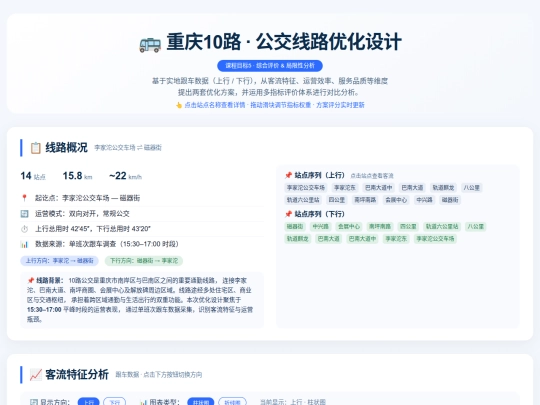Select green 八公里 tag in 下行 sequence
Screen dimensions: 540x405
(x=476, y=226)
